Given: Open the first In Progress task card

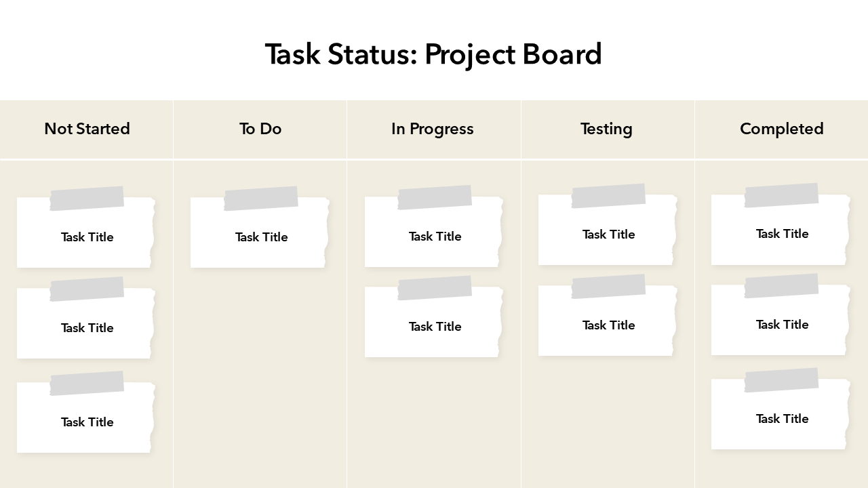Looking at the screenshot, I should (x=434, y=237).
